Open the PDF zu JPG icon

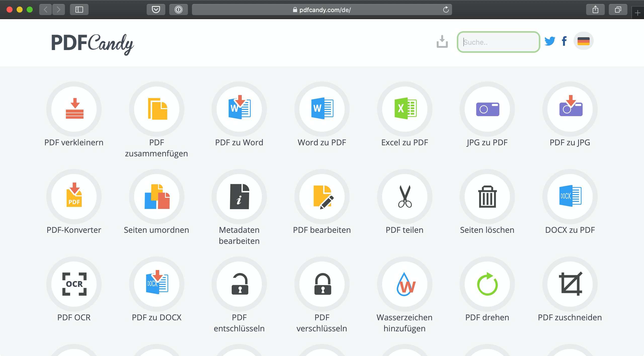point(570,109)
